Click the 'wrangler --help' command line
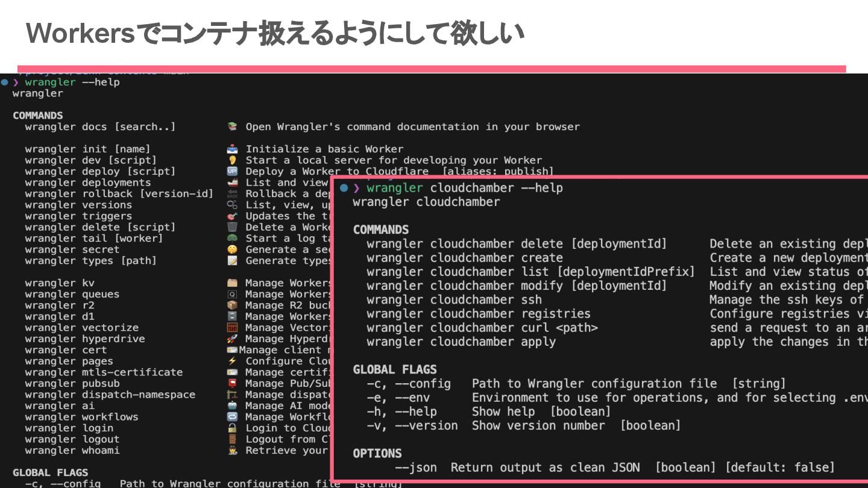 72,82
